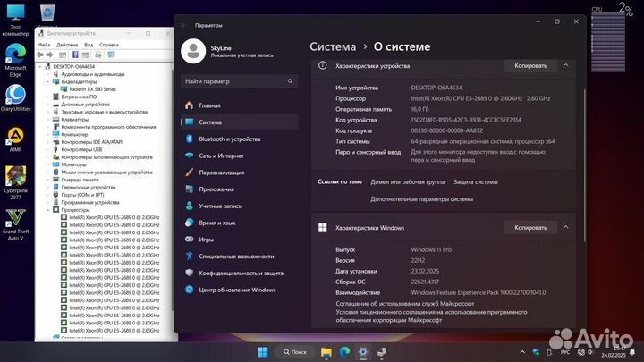Collapse the Характеристики устройства section chevron
The width and height of the screenshot is (644, 362).
pos(566,65)
